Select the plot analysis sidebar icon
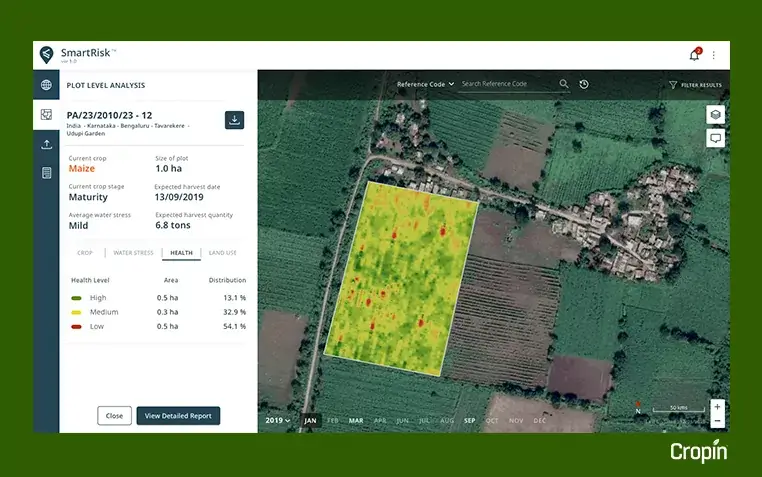The image size is (762, 477). pos(46,115)
